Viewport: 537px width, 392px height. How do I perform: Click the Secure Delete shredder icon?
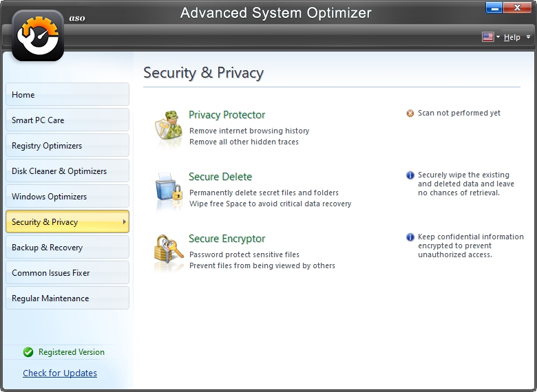point(167,189)
